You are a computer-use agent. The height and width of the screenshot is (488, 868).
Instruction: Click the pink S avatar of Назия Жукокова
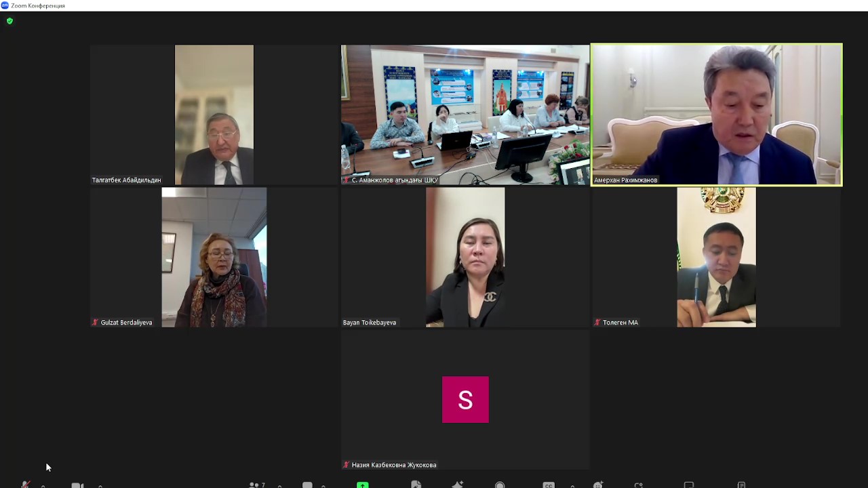(x=465, y=400)
